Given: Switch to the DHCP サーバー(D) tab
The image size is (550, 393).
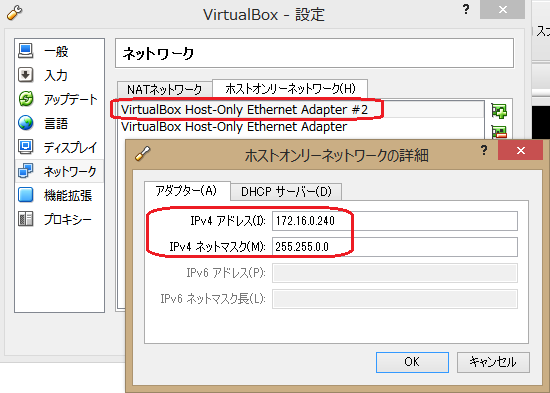Looking at the screenshot, I should (x=286, y=192).
